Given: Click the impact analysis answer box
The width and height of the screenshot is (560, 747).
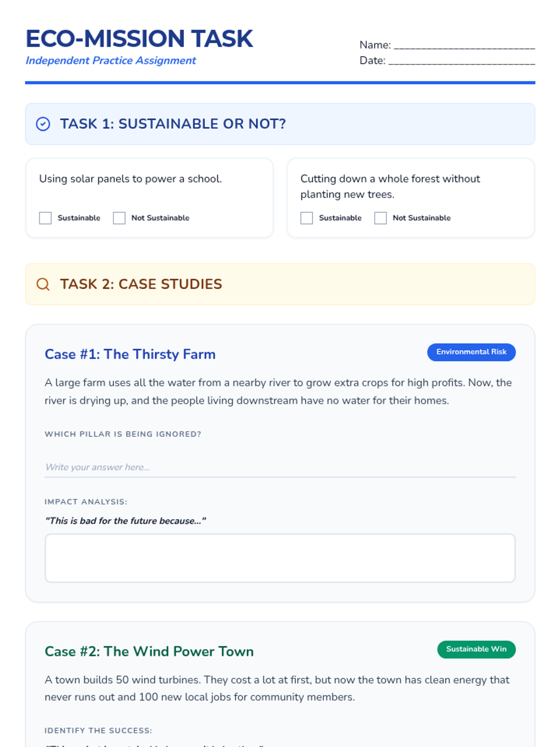Looking at the screenshot, I should tap(280, 558).
